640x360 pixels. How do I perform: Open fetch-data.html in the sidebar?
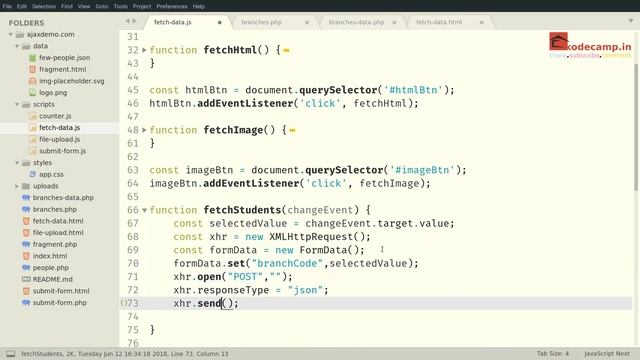coord(58,221)
